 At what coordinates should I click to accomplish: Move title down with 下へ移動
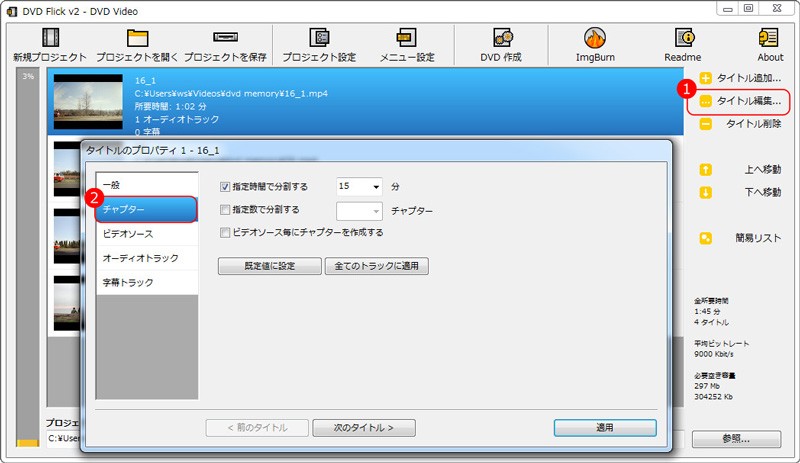[x=740, y=192]
